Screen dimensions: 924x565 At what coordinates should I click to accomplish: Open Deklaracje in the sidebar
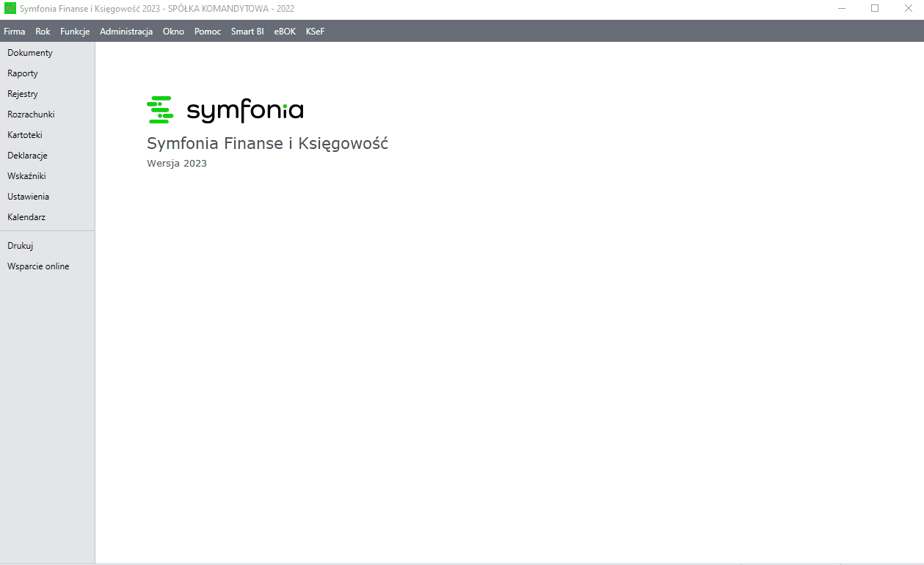[x=27, y=156]
